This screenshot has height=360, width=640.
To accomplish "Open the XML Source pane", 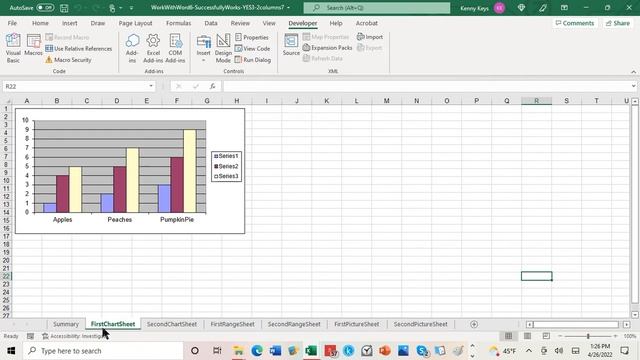I will click(291, 45).
